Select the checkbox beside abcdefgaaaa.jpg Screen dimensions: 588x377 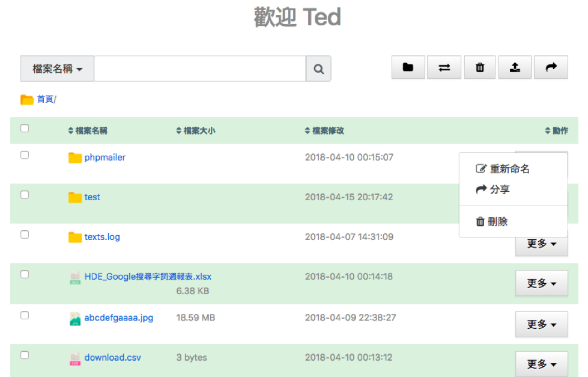pos(25,315)
